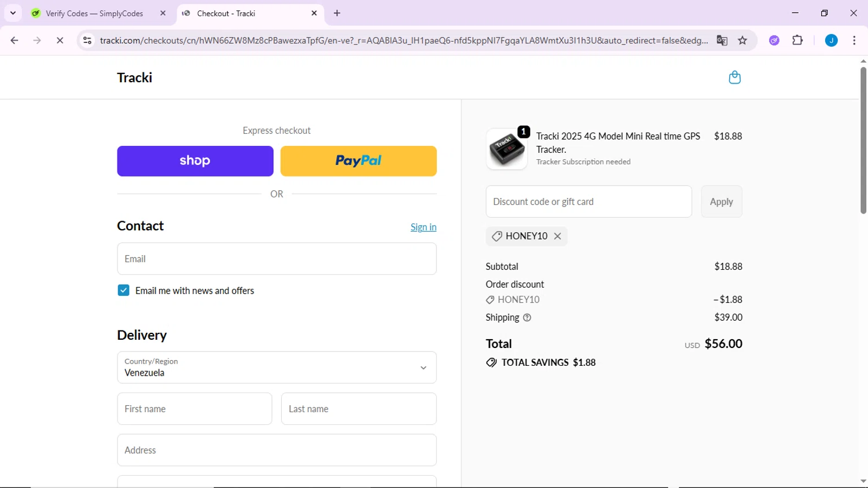
Task: Click the scrollbar down arrow
Action: click(863, 482)
